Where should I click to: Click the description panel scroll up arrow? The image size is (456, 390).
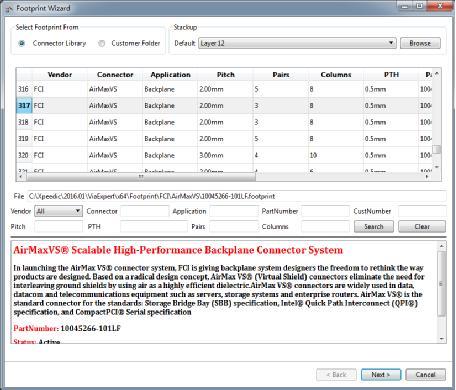coord(442,246)
